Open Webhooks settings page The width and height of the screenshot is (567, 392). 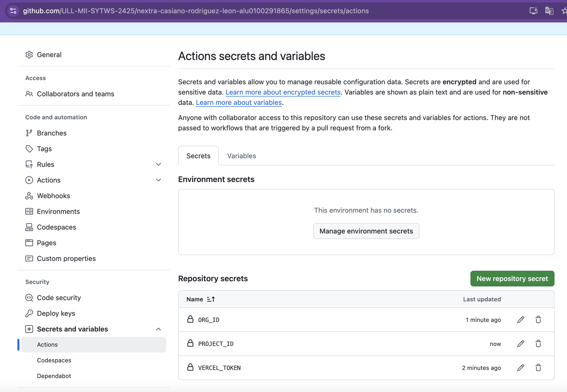[94, 196]
